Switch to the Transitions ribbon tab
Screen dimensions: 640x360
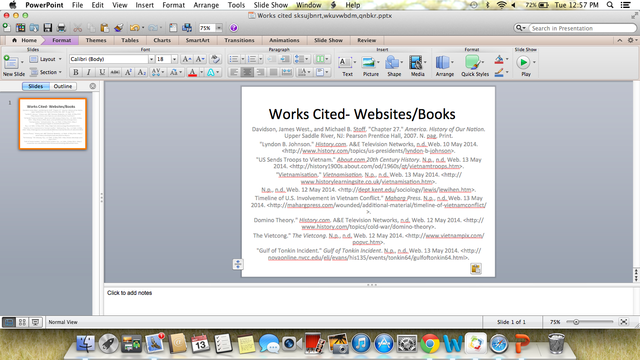(239, 40)
